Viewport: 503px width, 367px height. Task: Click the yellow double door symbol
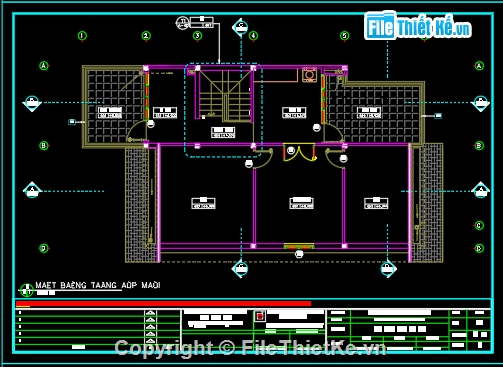[x=299, y=153]
